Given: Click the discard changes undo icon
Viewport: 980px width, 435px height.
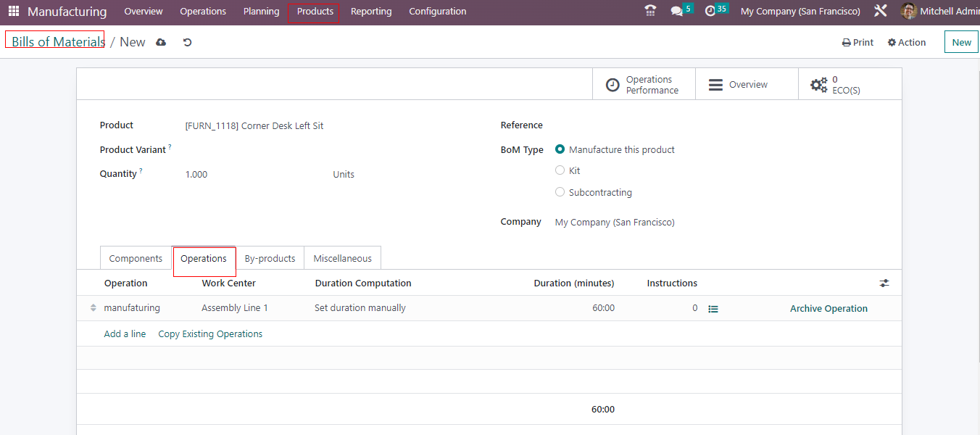Looking at the screenshot, I should click(x=187, y=43).
